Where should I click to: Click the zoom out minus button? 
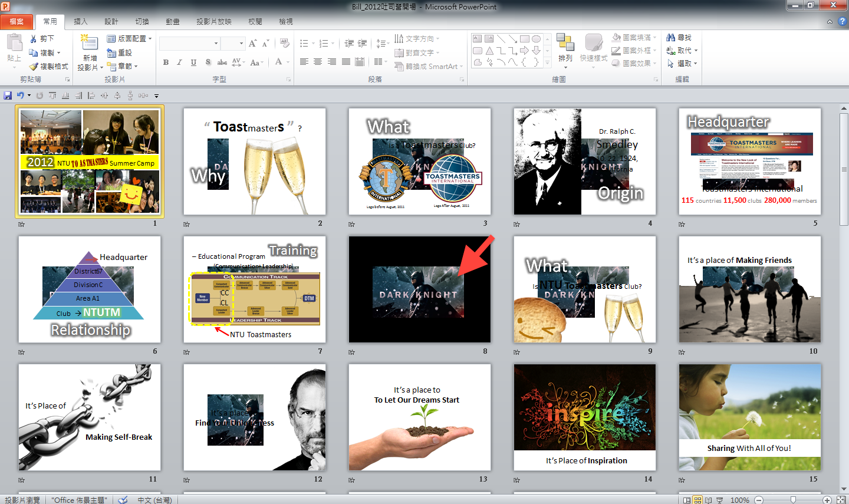(759, 500)
